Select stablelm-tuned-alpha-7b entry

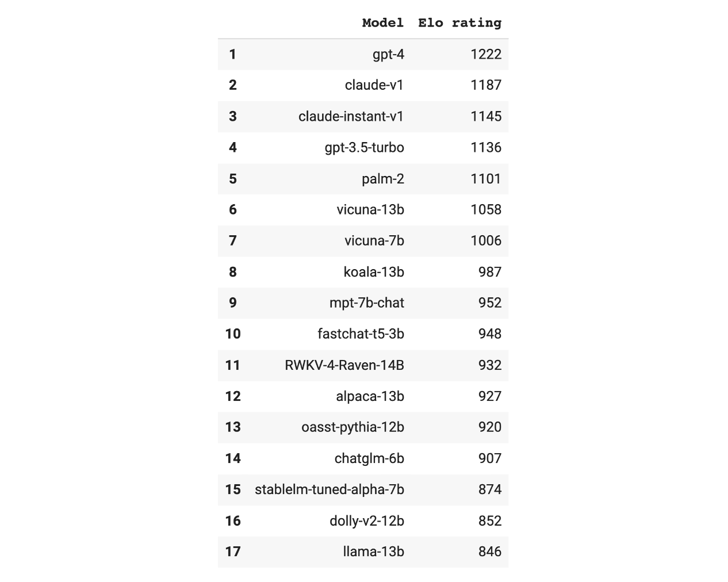coord(329,489)
